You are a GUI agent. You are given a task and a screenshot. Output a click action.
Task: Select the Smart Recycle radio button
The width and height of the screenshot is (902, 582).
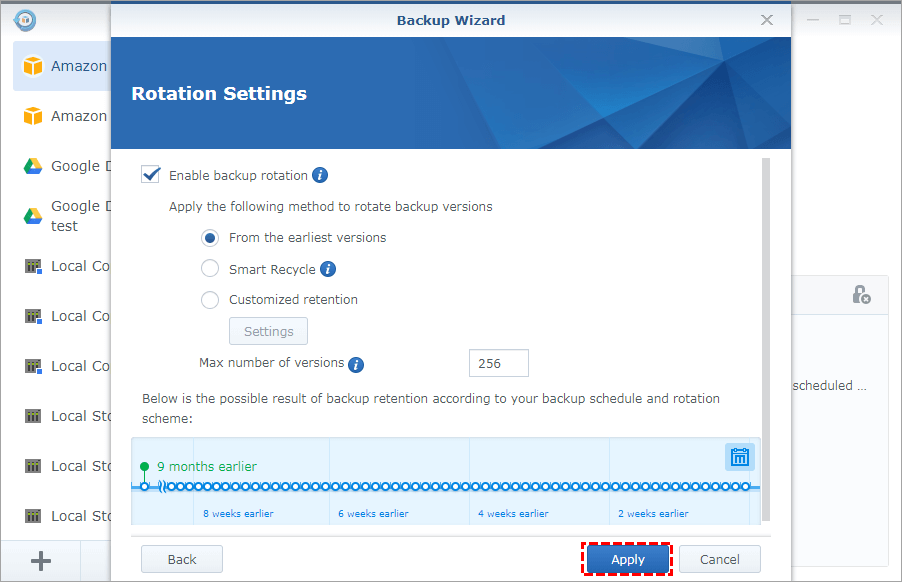click(x=210, y=268)
